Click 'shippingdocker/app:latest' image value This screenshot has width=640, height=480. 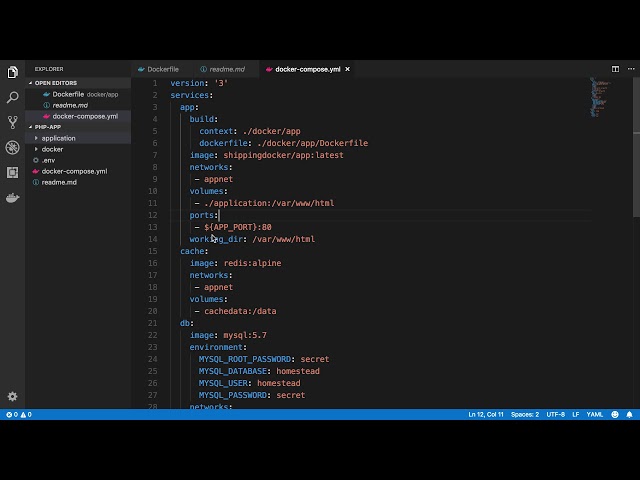(x=283, y=155)
